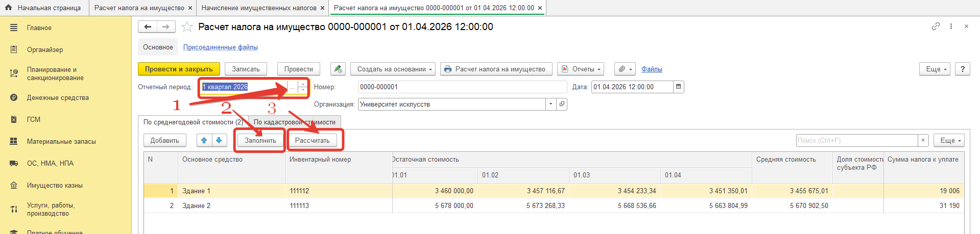
Task: Move row down with blue down arrow
Action: coord(219,140)
